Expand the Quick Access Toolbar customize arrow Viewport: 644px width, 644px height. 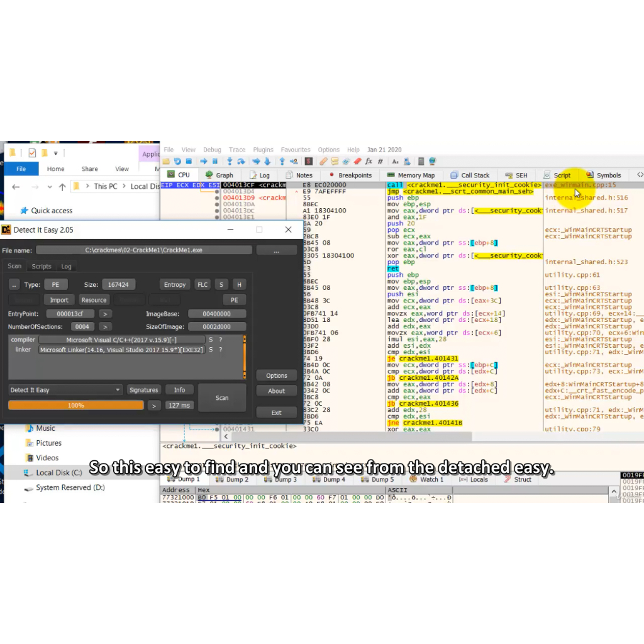pyautogui.click(x=55, y=153)
